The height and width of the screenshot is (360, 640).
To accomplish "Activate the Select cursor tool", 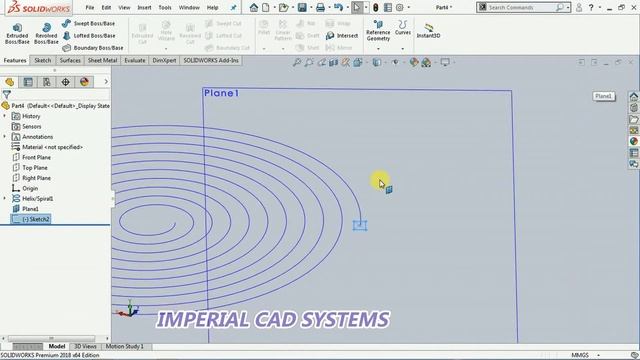I will point(357,7).
